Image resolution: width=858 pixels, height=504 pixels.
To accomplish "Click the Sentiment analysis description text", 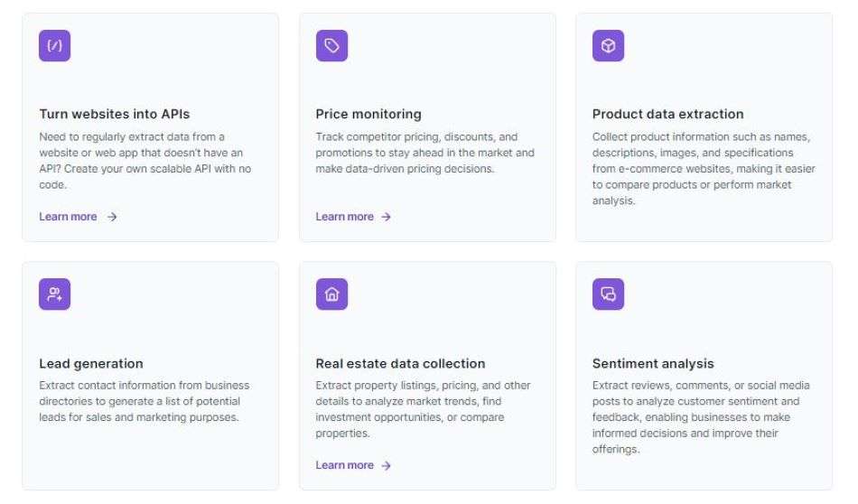I will [701, 417].
